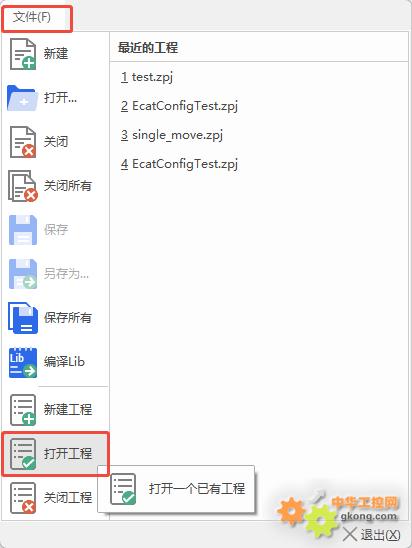Viewport: 412px width, 548px height.
Task: Click the 关闭工程 close project icon
Action: click(x=23, y=498)
